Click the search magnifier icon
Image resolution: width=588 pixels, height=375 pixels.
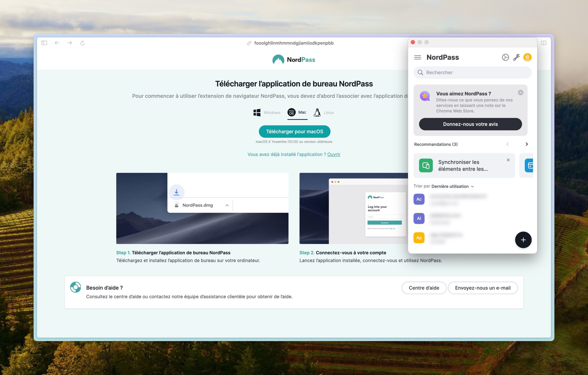click(x=420, y=73)
